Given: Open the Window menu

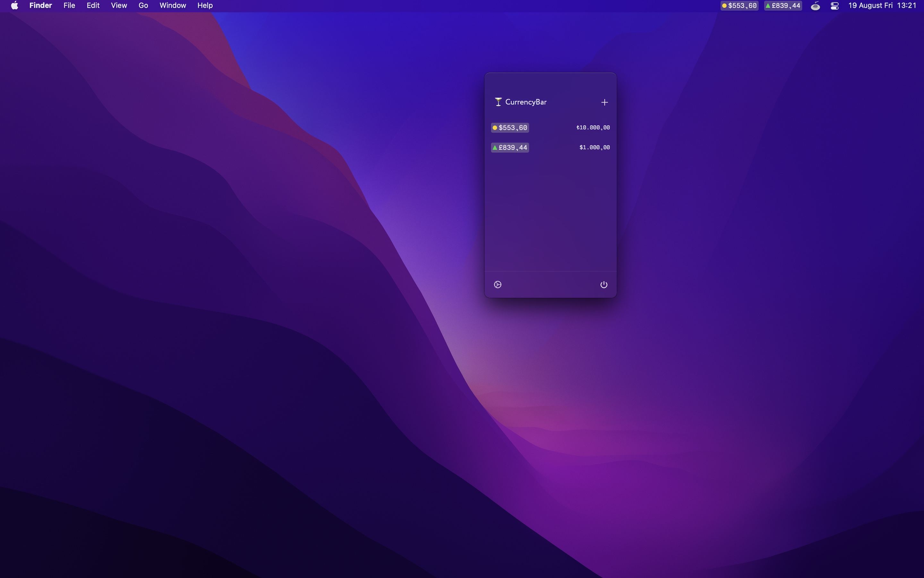Looking at the screenshot, I should tap(173, 6).
